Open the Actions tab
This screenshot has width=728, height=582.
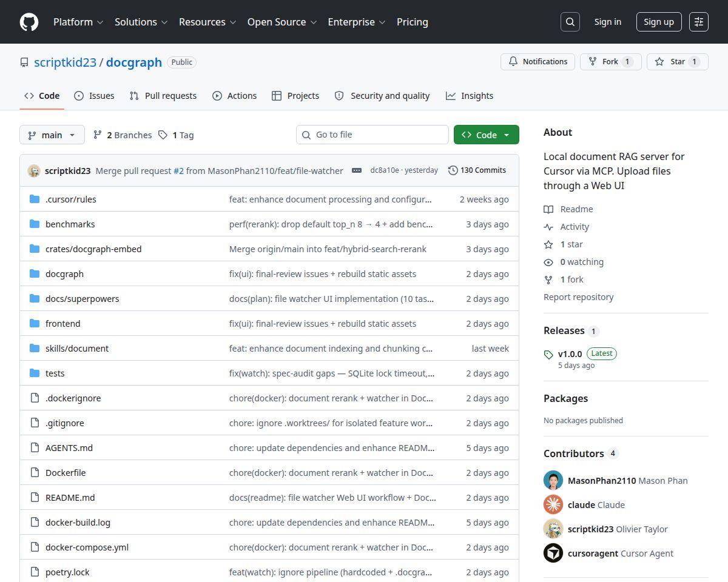click(x=235, y=96)
